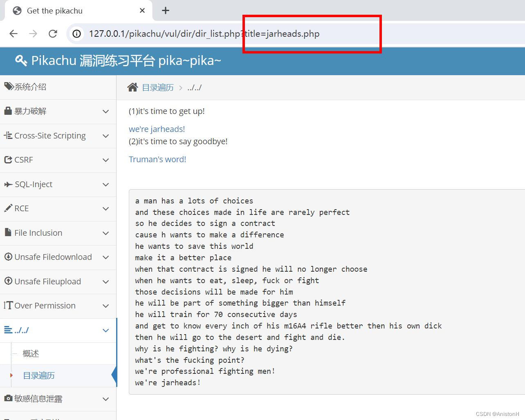
Task: Open 系统介绍 in the sidebar
Action: pyautogui.click(x=58, y=87)
